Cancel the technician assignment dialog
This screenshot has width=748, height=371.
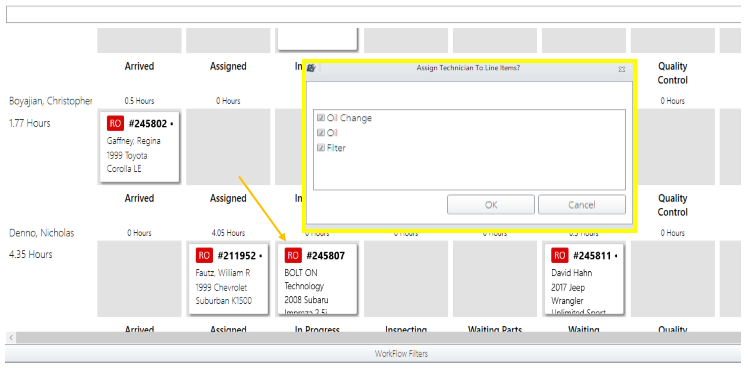click(x=582, y=205)
